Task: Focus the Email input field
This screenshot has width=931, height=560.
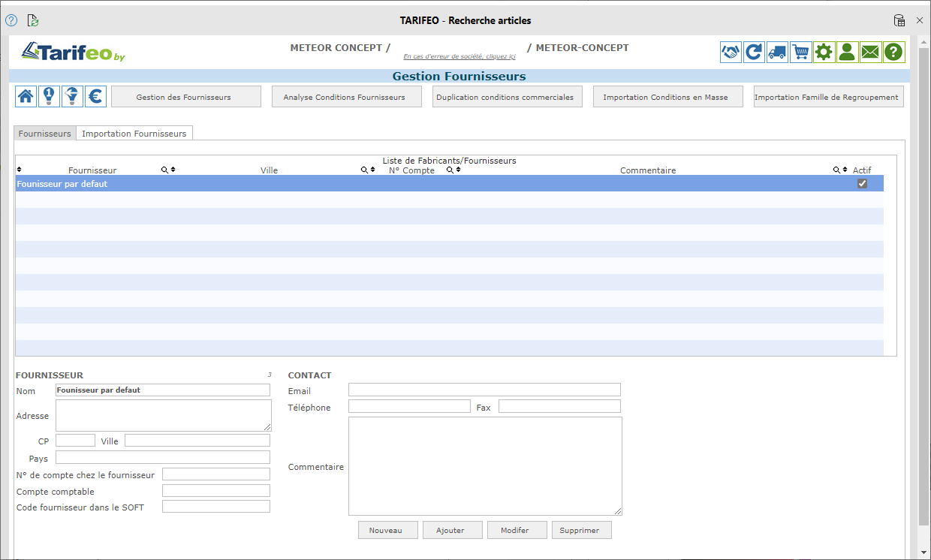Action: point(484,390)
